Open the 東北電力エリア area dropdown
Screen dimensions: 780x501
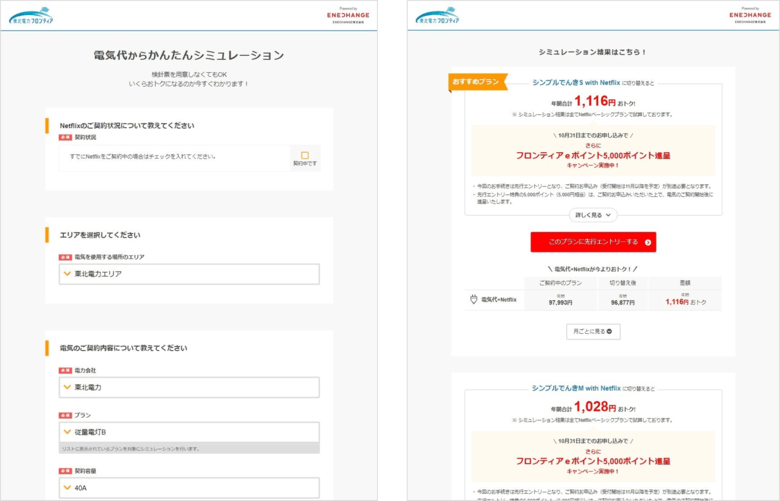pyautogui.click(x=189, y=274)
